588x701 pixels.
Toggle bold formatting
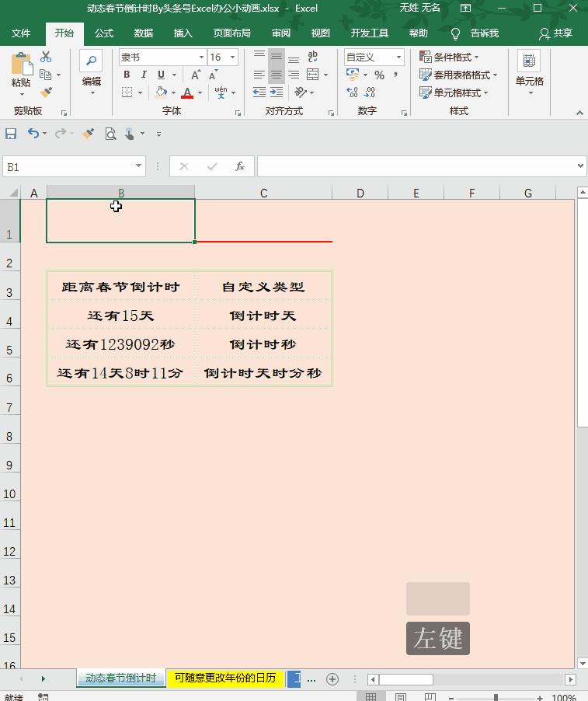[127, 75]
